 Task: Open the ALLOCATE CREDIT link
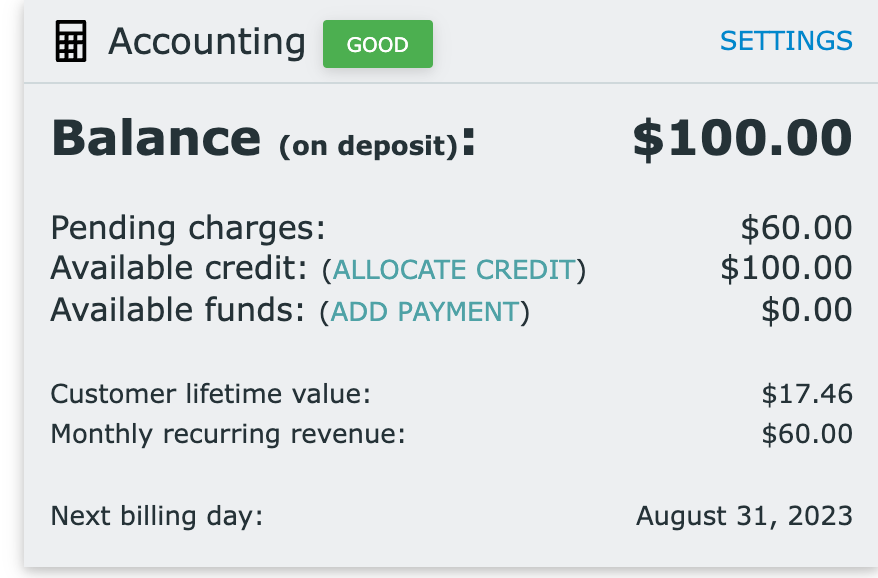point(454,270)
